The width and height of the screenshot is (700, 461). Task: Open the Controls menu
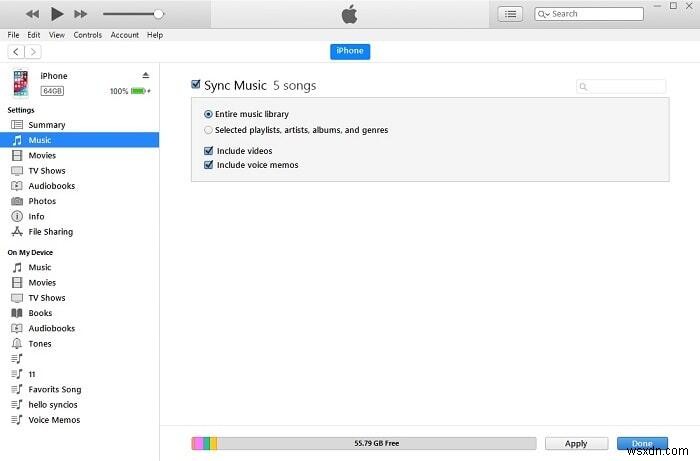(x=88, y=35)
